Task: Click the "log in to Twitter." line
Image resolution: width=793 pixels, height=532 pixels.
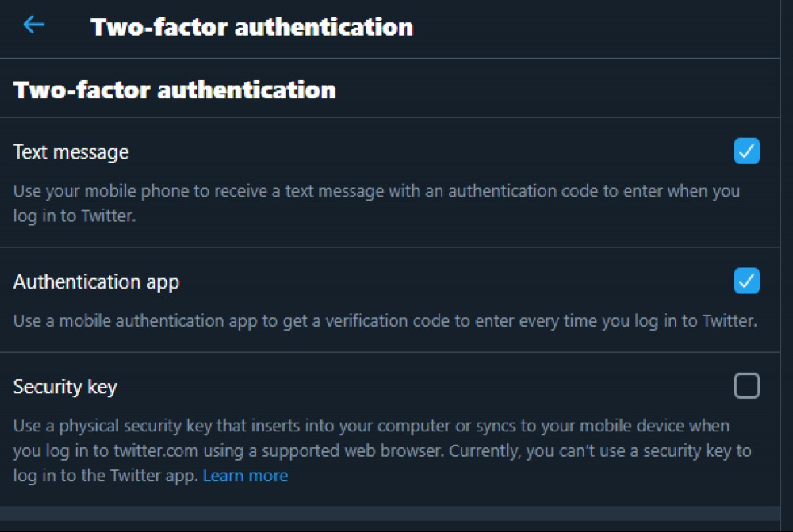Action: point(75,216)
